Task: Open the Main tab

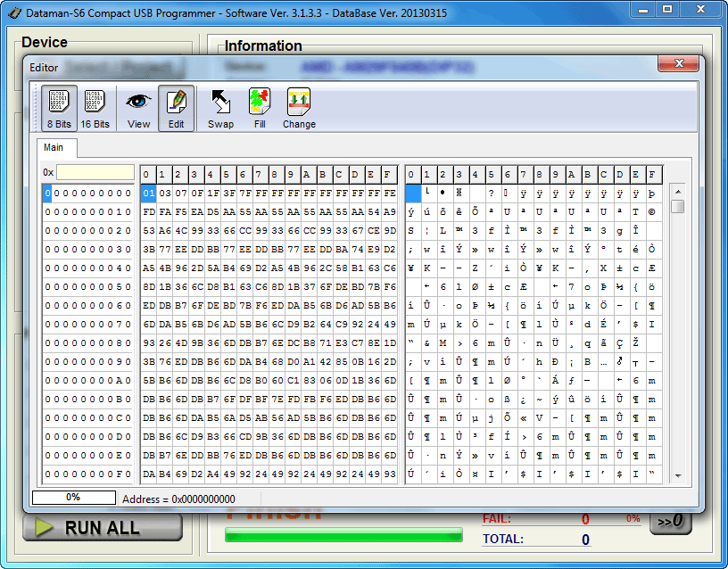Action: (54, 147)
